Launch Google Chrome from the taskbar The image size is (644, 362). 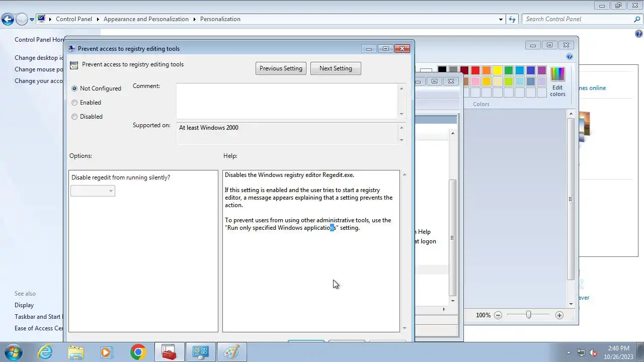point(138,352)
